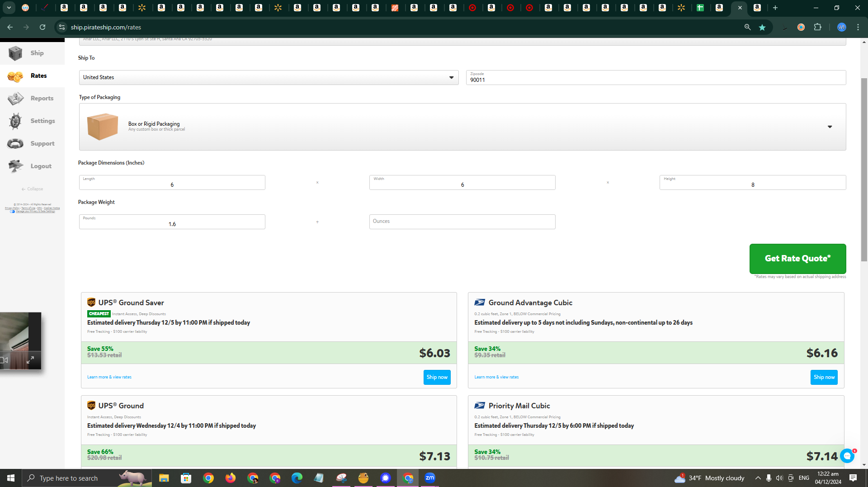Ship now with Ground Advantage Cubic
This screenshot has height=487, width=868.
824,377
